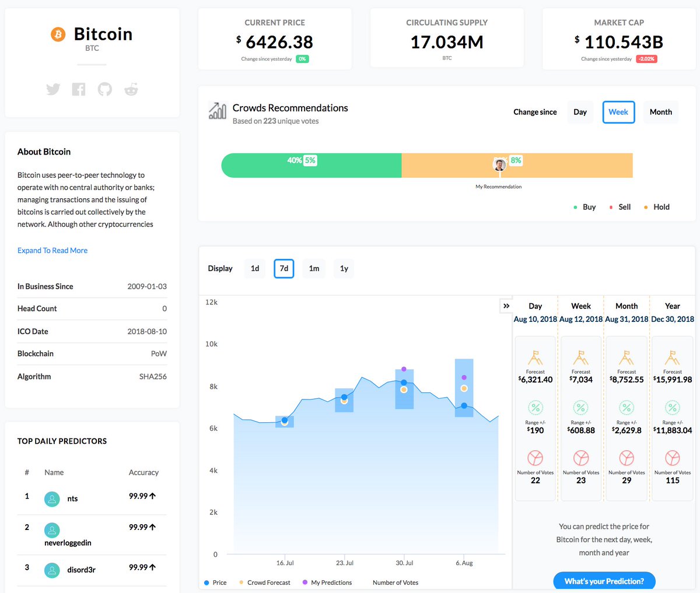Click the Year number of votes icon
The width and height of the screenshot is (700, 593).
click(673, 458)
